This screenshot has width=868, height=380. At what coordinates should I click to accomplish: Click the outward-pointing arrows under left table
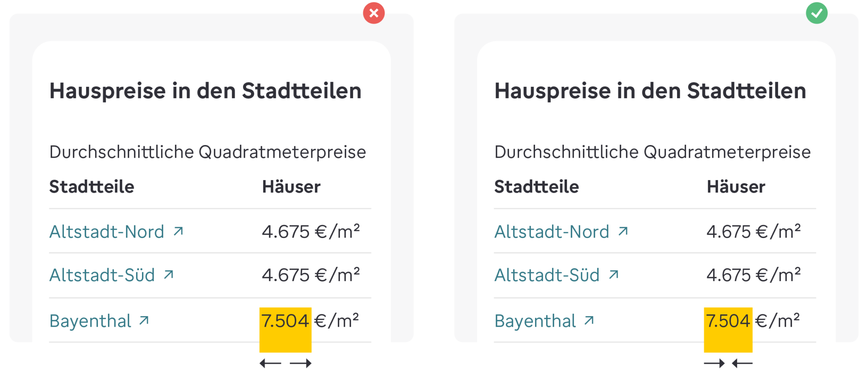point(285,363)
